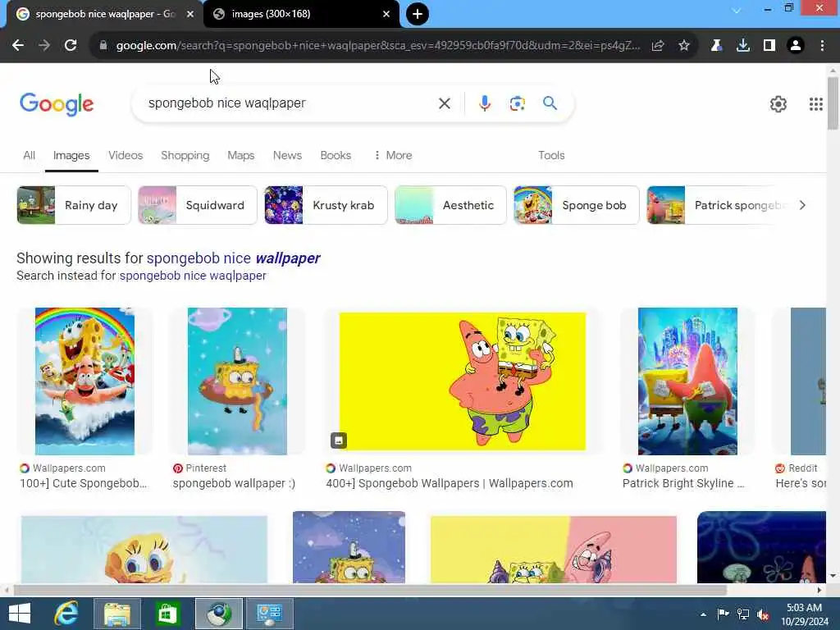Open the Chrome three-dot menu
Screen dimensions: 840x630
point(822,46)
